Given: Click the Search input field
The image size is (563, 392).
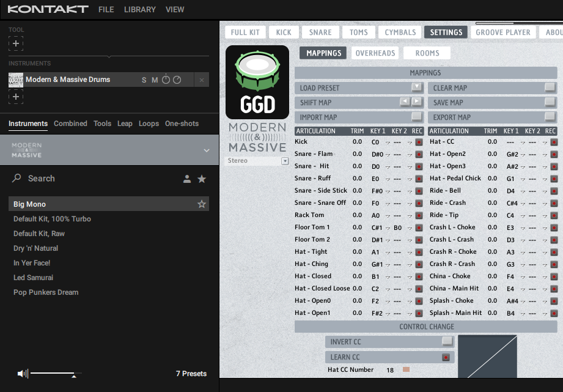Looking at the screenshot, I should click(102, 179).
